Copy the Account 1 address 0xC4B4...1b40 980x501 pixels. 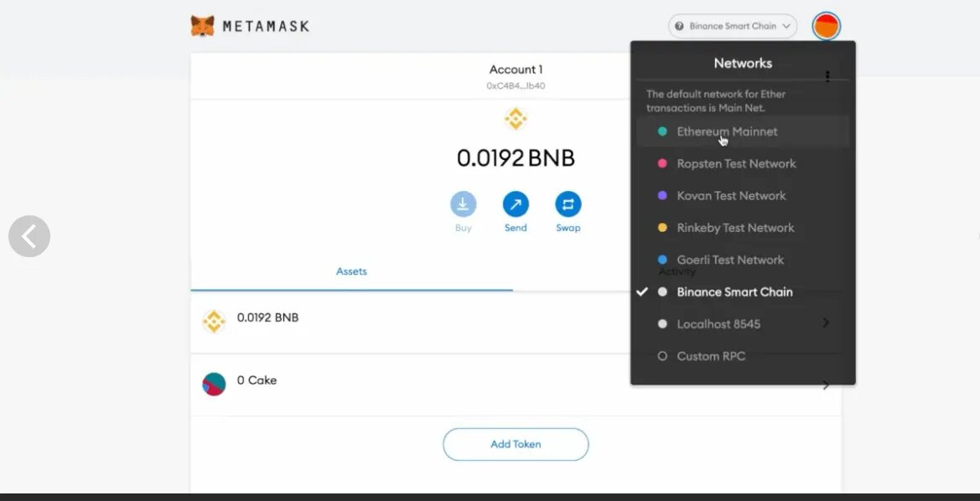coord(516,86)
